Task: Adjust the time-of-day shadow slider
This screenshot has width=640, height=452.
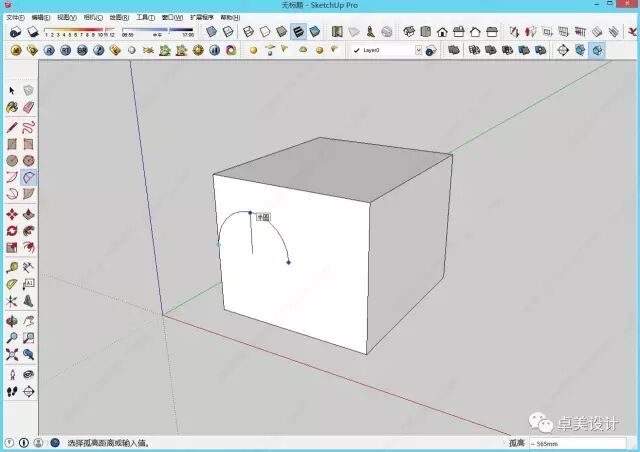Action: pos(158,30)
